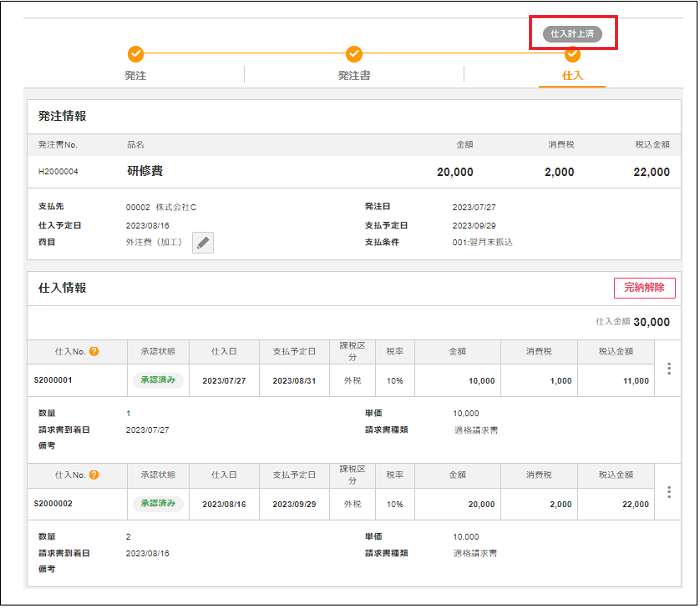Click the 仕入日 2023/08/16 for S2000002
700x608 pixels.
point(224,504)
